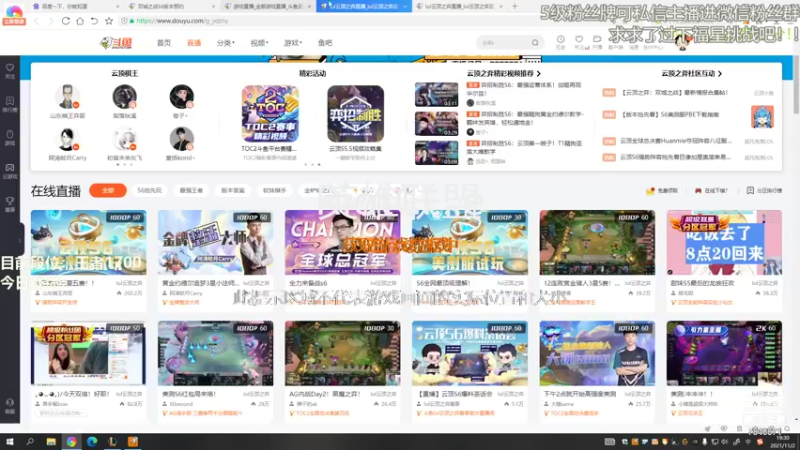Click the top heart icon in left sidebar

10,68
